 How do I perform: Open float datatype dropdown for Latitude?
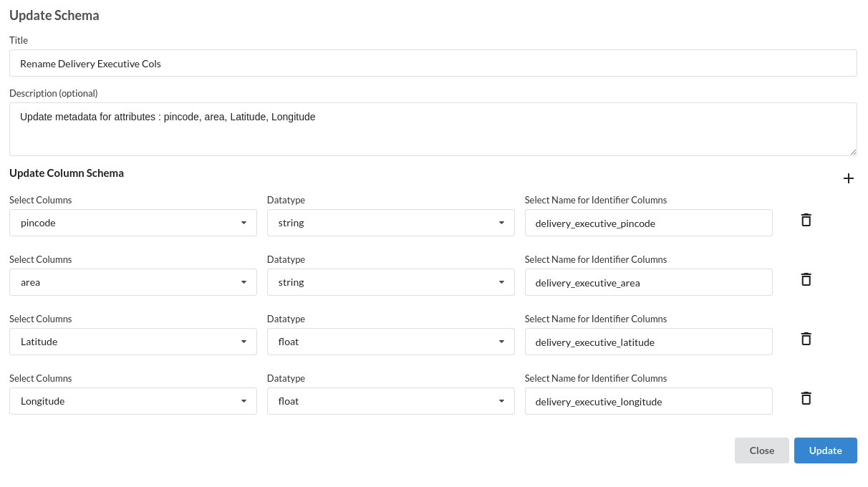[x=391, y=342]
